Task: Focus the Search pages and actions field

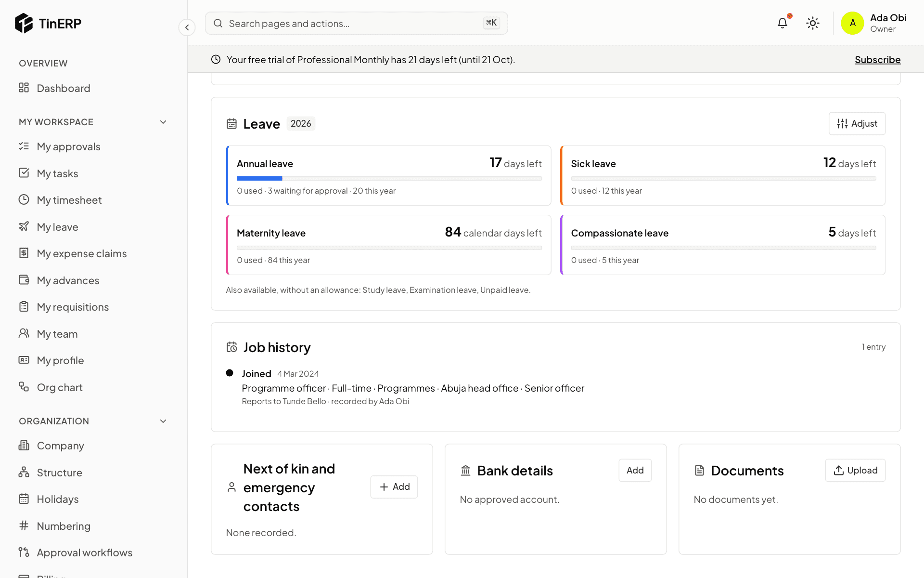Action: click(357, 23)
